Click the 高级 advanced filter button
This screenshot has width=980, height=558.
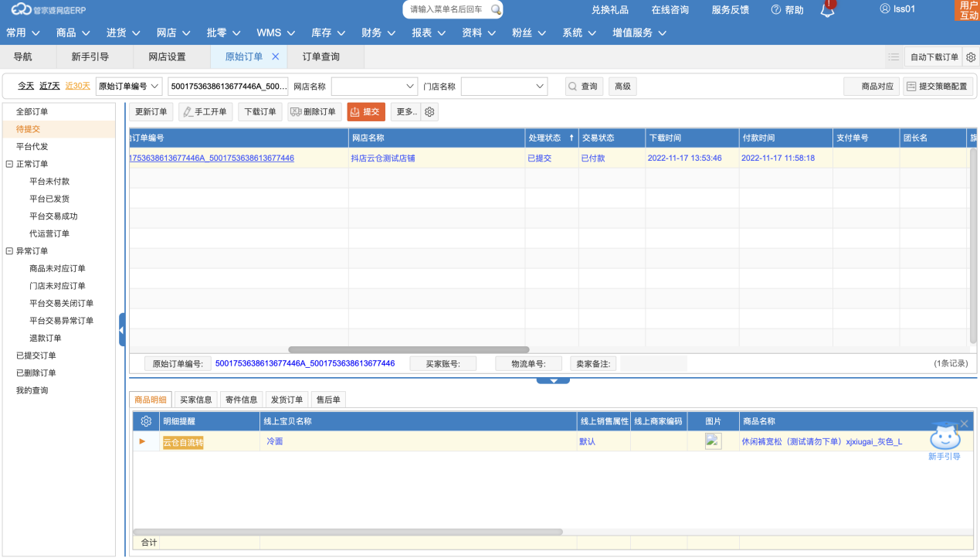tap(622, 87)
